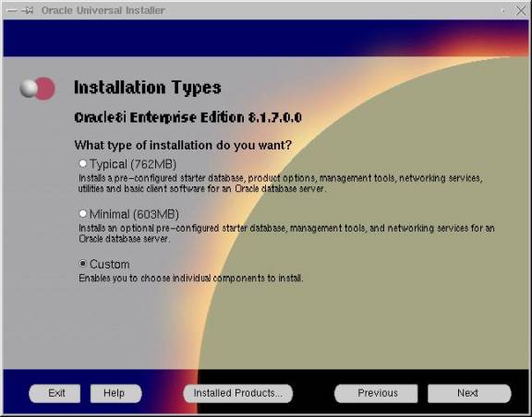This screenshot has height=417, width=532.
Task: Click the Oracle8i Enterprise Edition 8.1.7.0.0 text
Action: (x=187, y=117)
